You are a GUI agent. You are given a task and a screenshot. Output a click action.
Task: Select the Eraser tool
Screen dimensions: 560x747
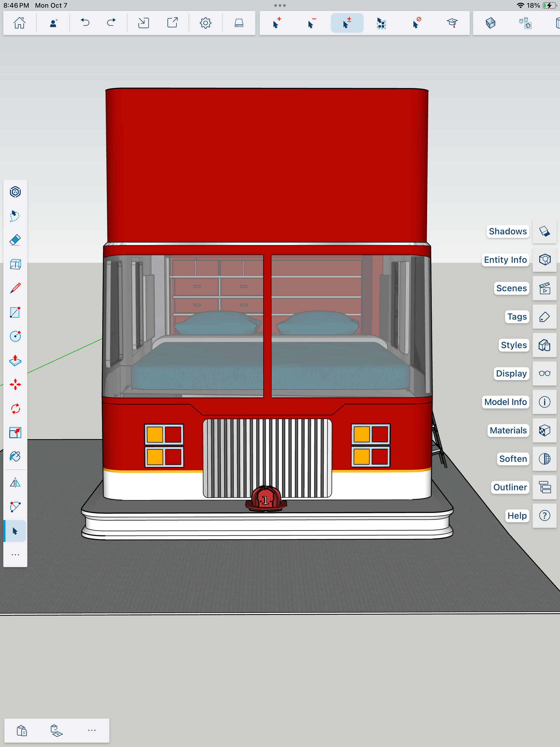tap(15, 240)
